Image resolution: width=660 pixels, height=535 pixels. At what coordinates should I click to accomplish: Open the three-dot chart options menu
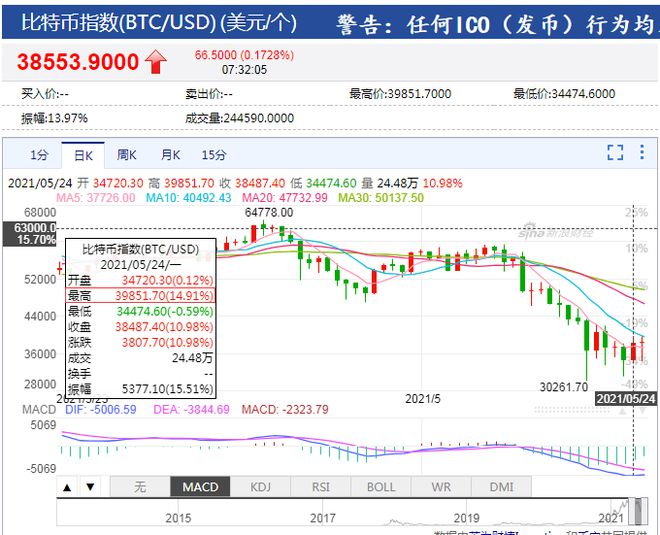[641, 152]
